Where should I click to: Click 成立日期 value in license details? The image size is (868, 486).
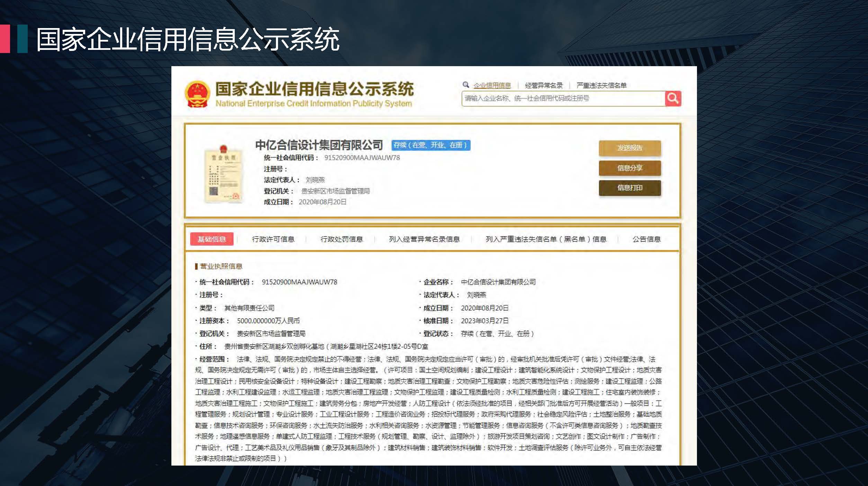click(x=484, y=308)
